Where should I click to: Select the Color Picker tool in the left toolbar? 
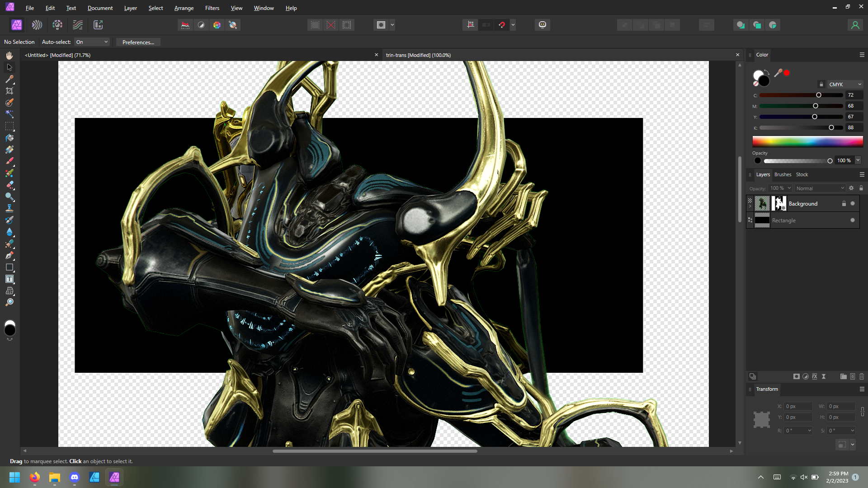coord(9,79)
